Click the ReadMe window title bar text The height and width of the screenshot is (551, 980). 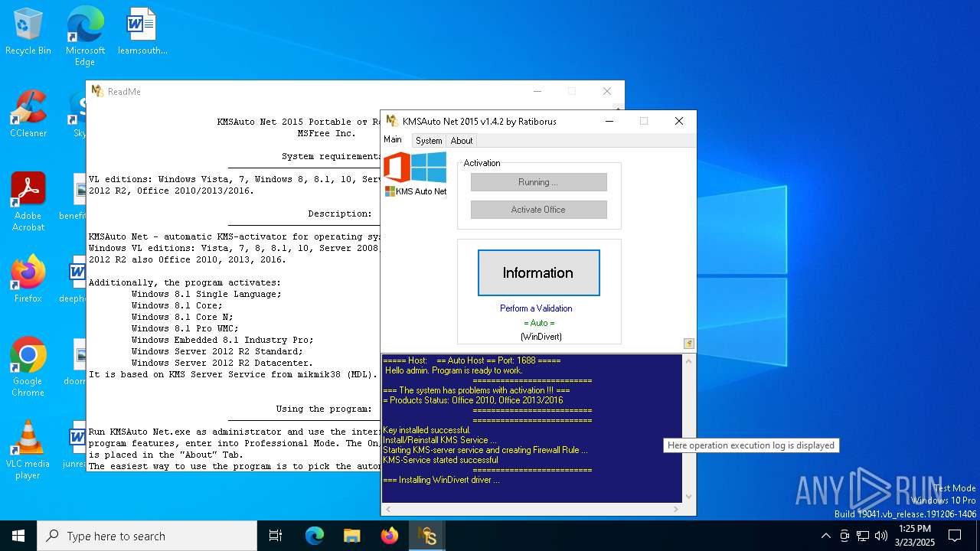coord(124,91)
